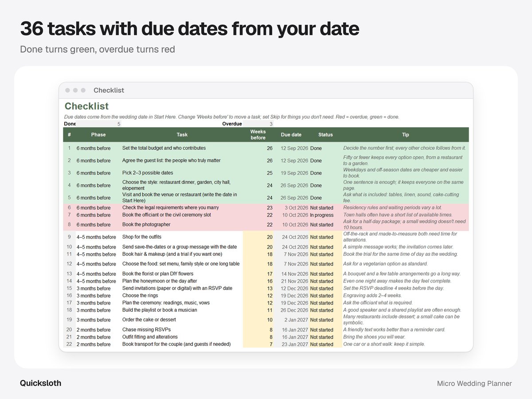The image size is (532, 399).
Task: Click row number 19 for cake order
Action: click(69, 320)
